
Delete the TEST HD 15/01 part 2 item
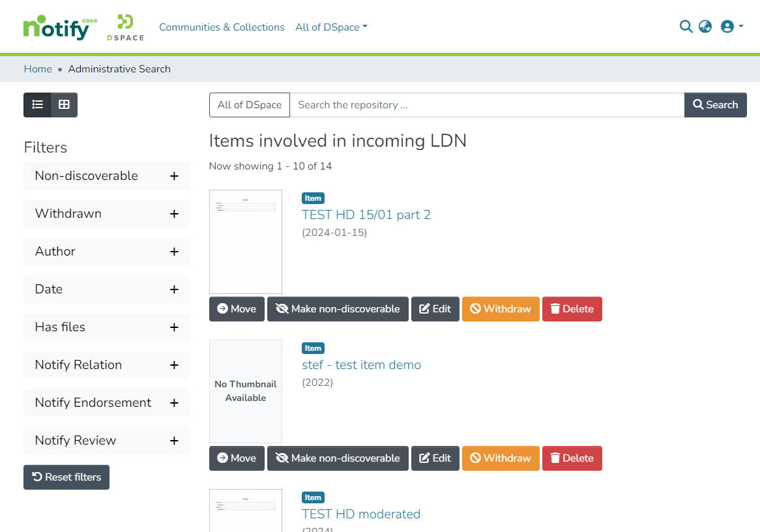coord(572,309)
